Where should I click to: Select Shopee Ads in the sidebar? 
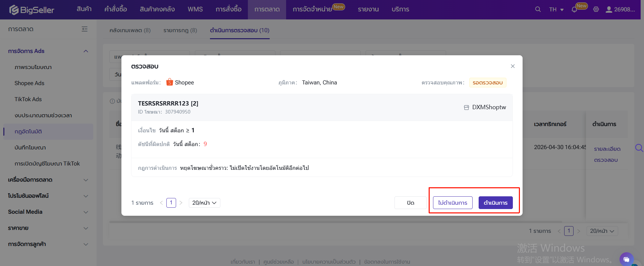coord(30,83)
